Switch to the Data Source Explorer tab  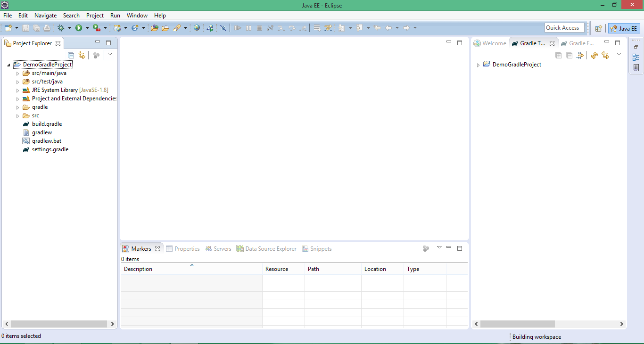pyautogui.click(x=266, y=249)
